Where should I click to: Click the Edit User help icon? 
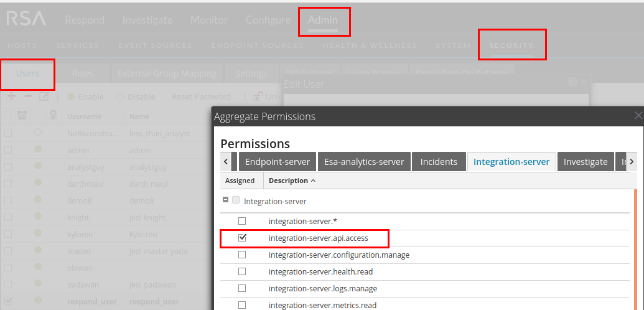(x=572, y=82)
